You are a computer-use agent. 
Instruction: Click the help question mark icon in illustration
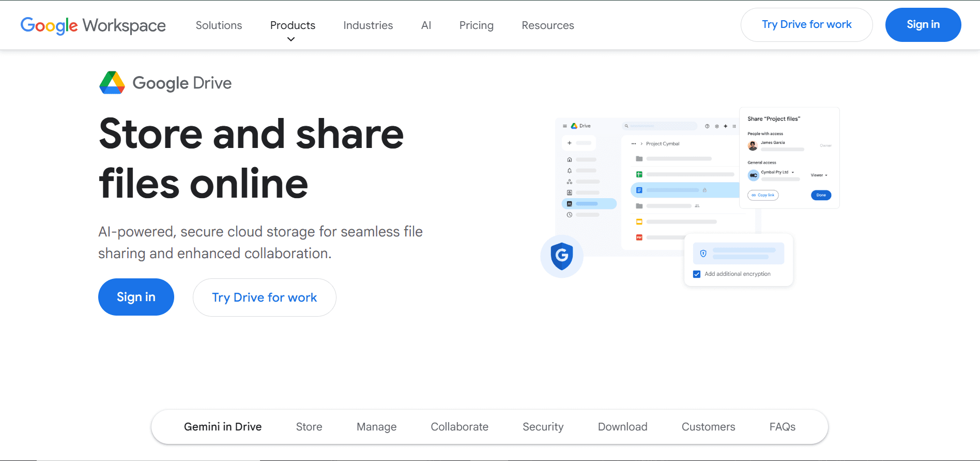(x=707, y=126)
